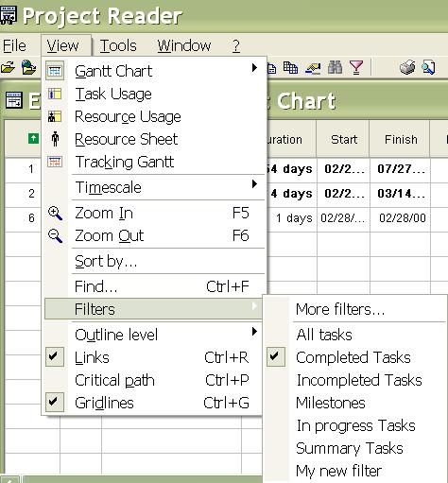
Task: Click the Start column header
Action: tap(343, 139)
